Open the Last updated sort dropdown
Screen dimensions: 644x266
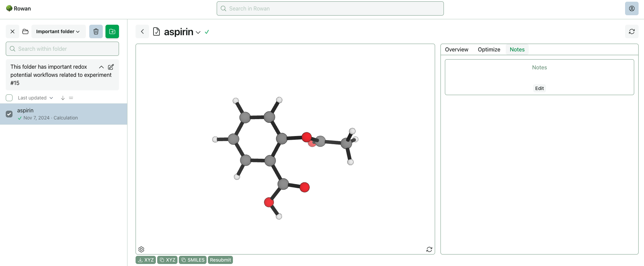click(x=35, y=98)
